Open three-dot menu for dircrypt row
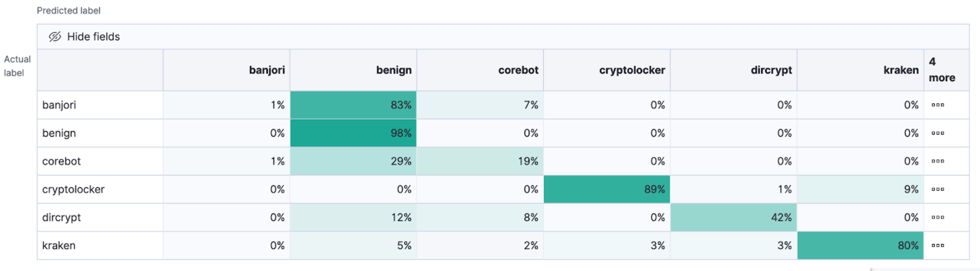The image size is (980, 271). click(x=938, y=217)
